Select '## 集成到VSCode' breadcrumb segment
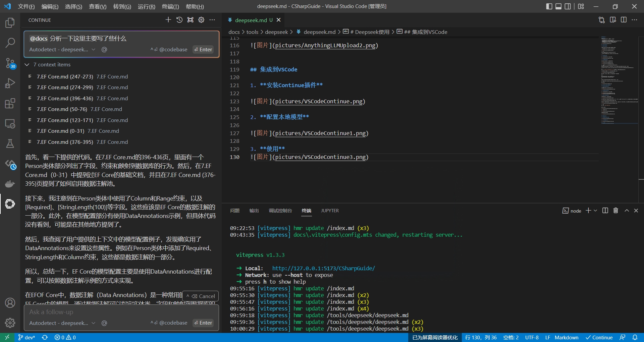 [422, 32]
